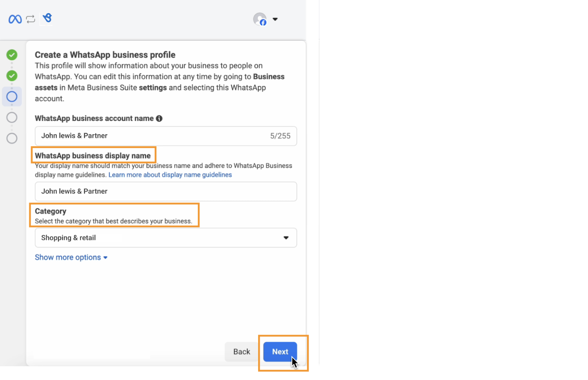This screenshot has width=588, height=380.
Task: Click the 5/255 character counter
Action: 280,136
